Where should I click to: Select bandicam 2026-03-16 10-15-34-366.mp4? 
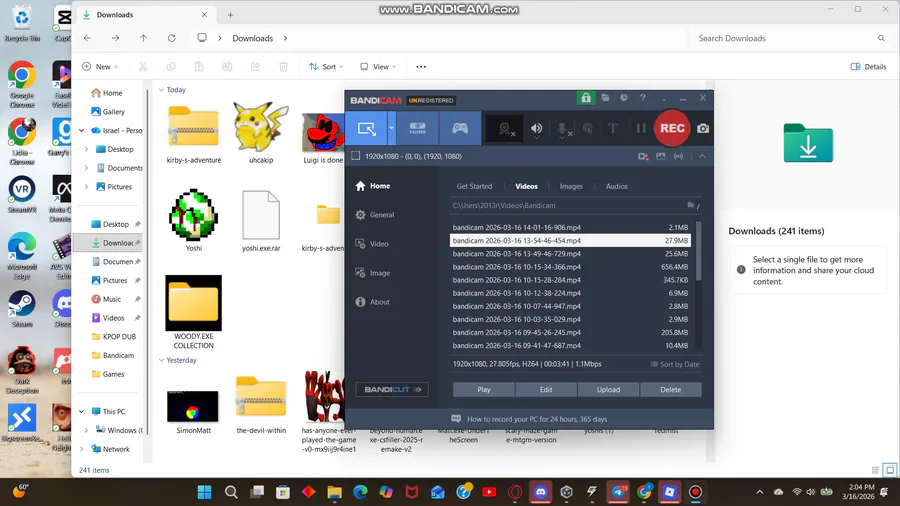point(570,267)
